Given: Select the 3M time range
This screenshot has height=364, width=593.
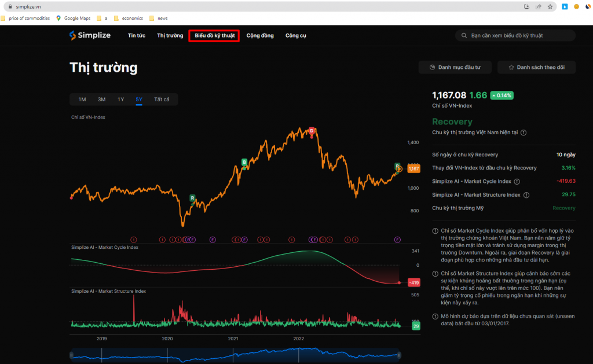Looking at the screenshot, I should tap(101, 100).
